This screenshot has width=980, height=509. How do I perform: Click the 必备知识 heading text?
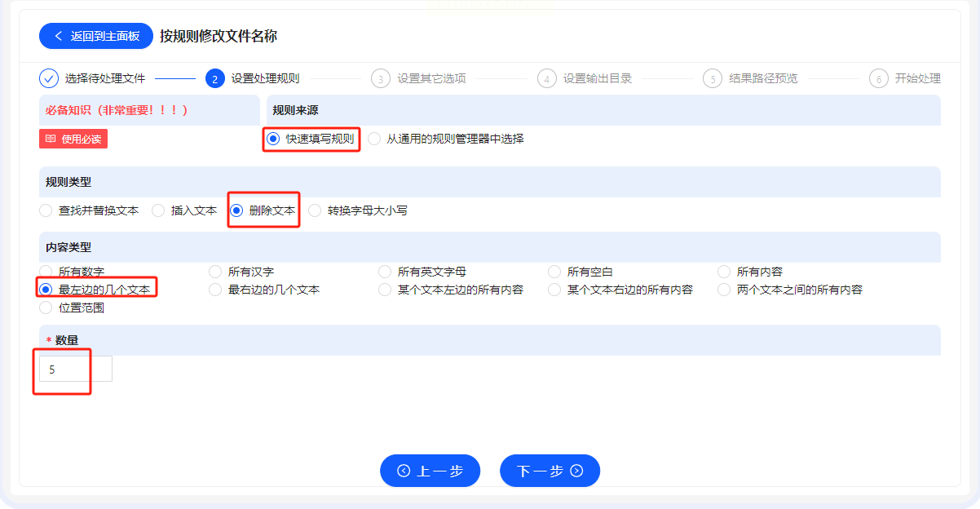click(117, 109)
